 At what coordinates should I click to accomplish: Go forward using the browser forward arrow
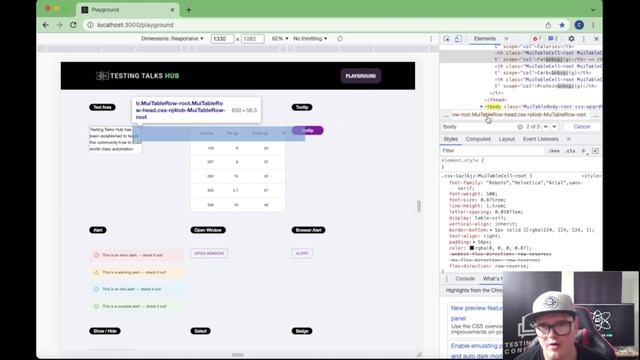coord(60,25)
